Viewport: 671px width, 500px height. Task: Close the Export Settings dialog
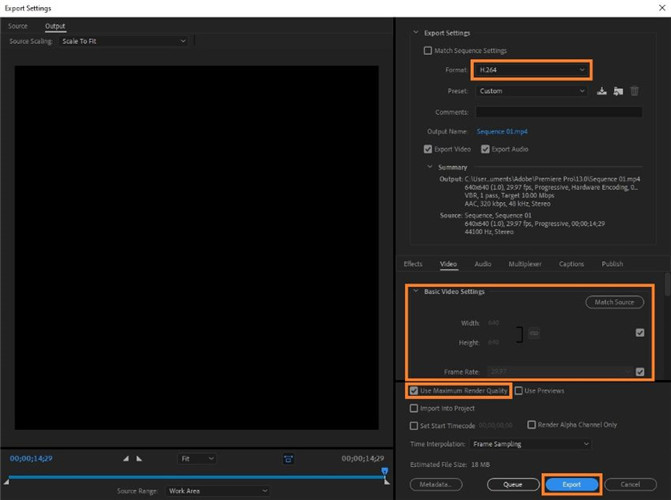pos(662,8)
